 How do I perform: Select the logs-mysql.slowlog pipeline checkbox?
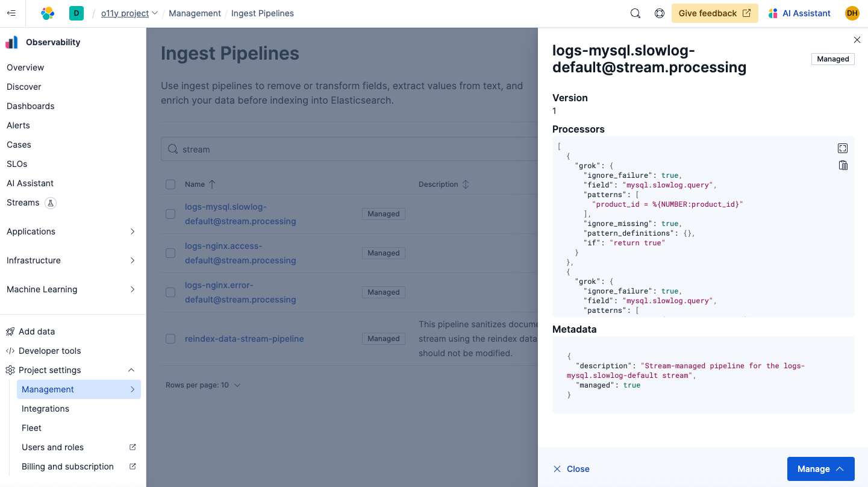pyautogui.click(x=170, y=214)
